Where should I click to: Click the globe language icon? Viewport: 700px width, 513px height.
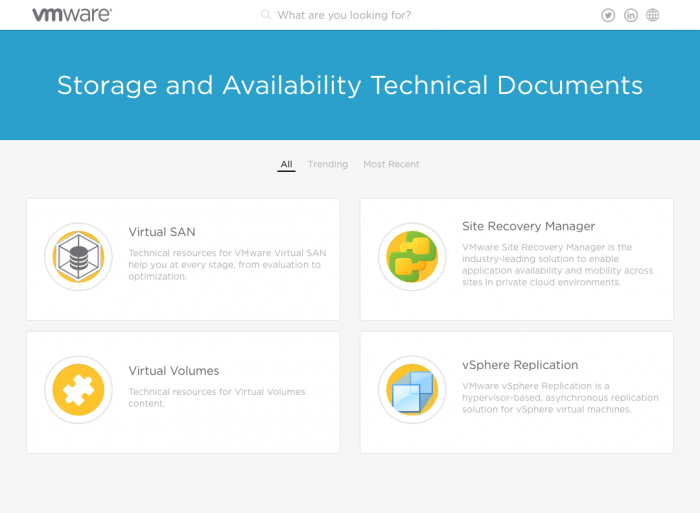[653, 15]
